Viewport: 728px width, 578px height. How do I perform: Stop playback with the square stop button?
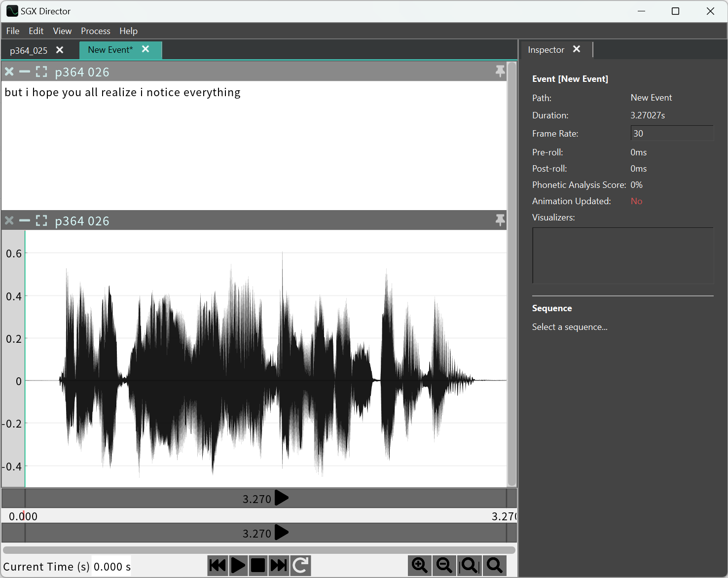tap(258, 565)
